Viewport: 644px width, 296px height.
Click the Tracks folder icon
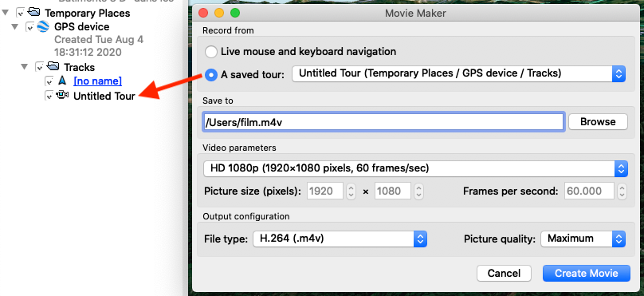click(53, 66)
